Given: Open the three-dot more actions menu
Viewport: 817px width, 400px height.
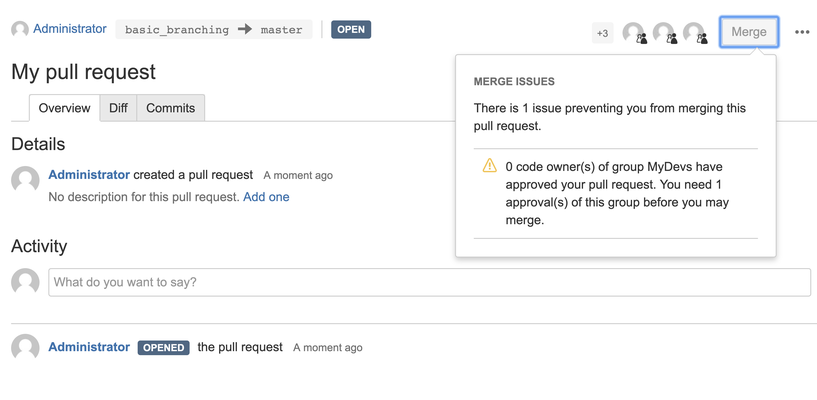Looking at the screenshot, I should (802, 32).
